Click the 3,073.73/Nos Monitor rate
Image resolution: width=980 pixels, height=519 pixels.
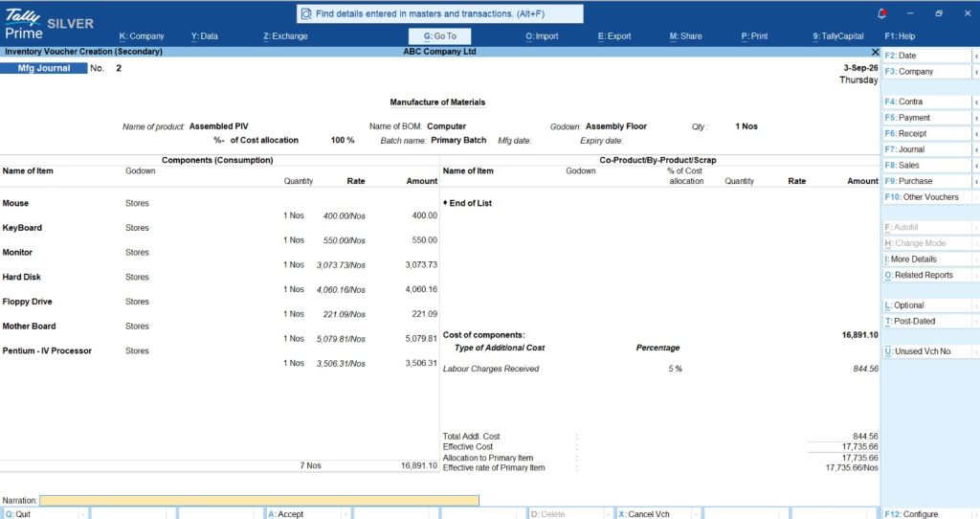341,265
